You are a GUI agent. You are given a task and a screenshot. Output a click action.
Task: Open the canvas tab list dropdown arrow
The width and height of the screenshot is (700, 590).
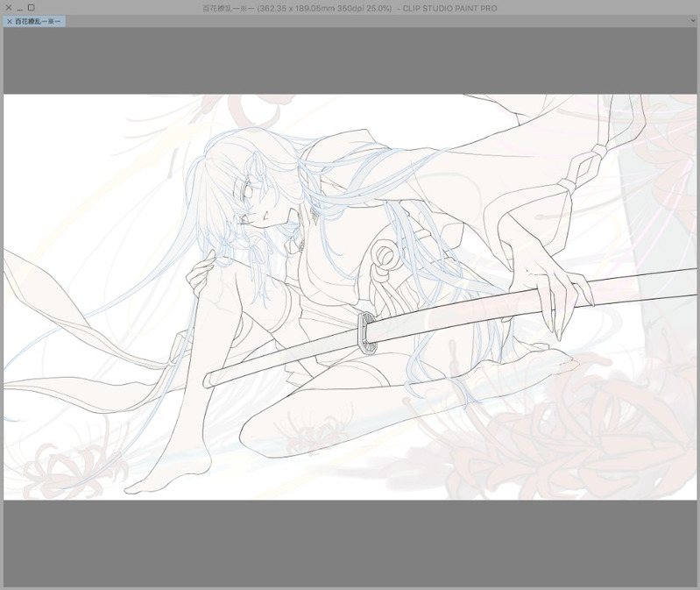[x=693, y=20]
